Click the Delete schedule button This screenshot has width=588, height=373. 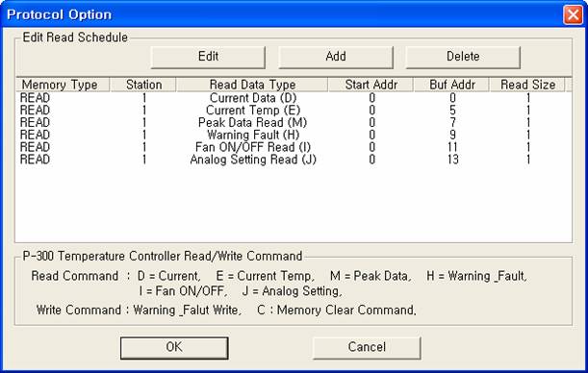point(463,57)
